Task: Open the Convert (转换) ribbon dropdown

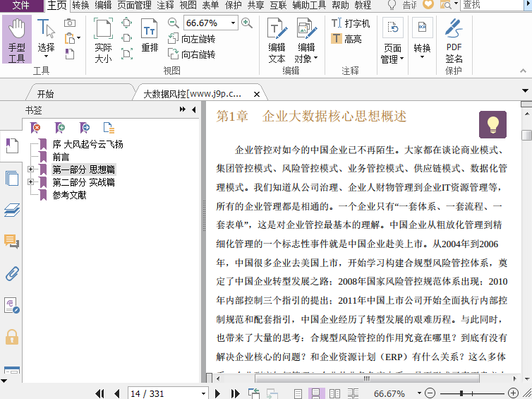Action: 422,38
